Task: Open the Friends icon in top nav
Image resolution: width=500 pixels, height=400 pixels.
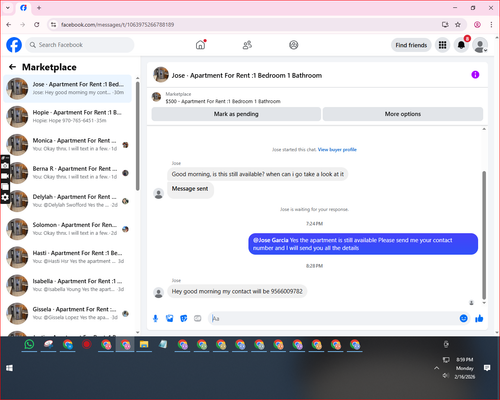Action: click(x=247, y=45)
